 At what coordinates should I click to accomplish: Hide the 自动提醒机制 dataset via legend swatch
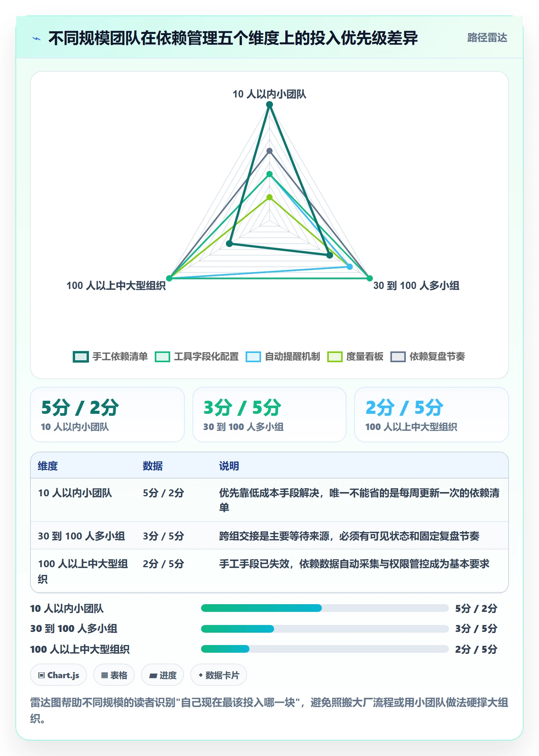coord(253,357)
